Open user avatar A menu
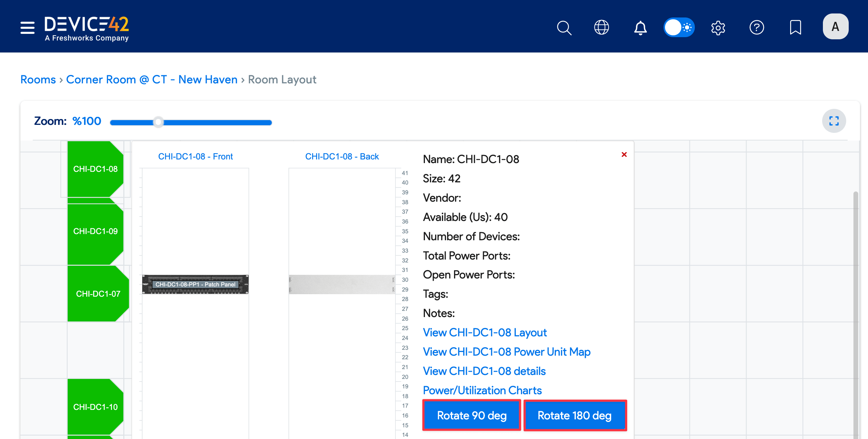 click(x=835, y=27)
